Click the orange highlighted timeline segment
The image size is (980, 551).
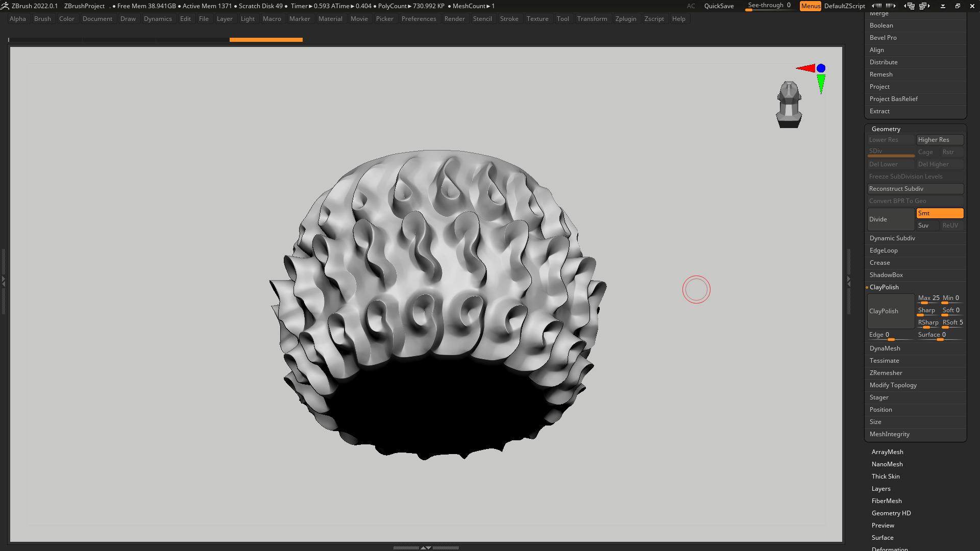pos(266,40)
